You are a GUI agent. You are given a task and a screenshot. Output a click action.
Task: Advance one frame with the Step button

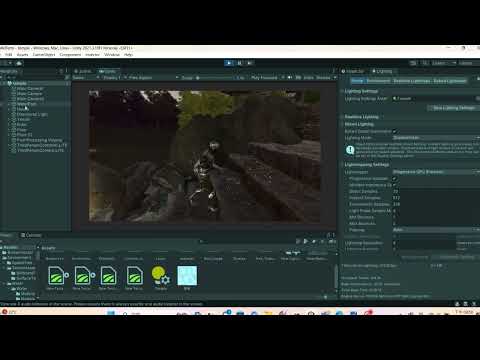click(250, 63)
